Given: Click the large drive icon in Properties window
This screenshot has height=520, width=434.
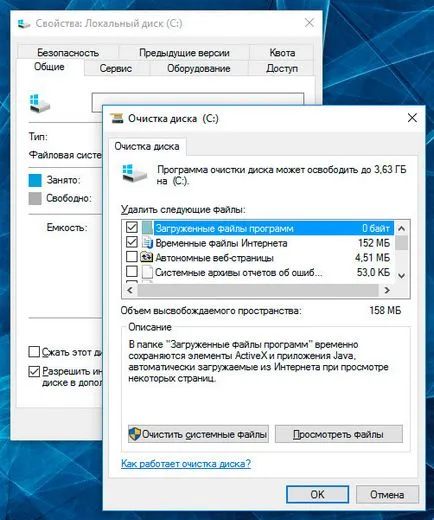Looking at the screenshot, I should point(39,103).
